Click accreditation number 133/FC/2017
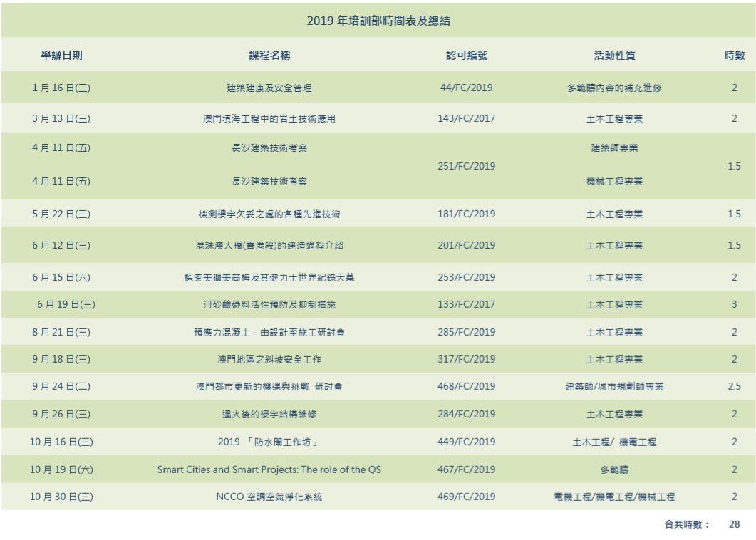This screenshot has height=540, width=756. [467, 304]
